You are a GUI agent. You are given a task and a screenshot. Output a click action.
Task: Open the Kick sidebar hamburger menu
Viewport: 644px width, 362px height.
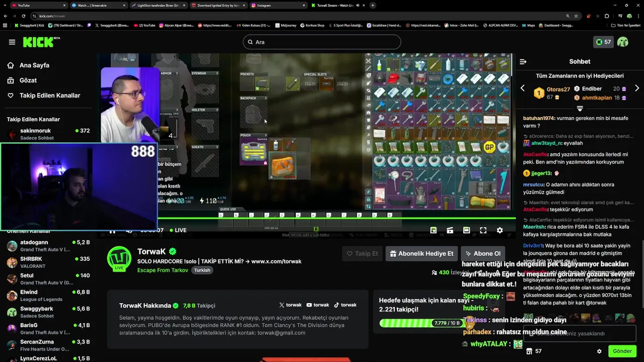pos(12,42)
